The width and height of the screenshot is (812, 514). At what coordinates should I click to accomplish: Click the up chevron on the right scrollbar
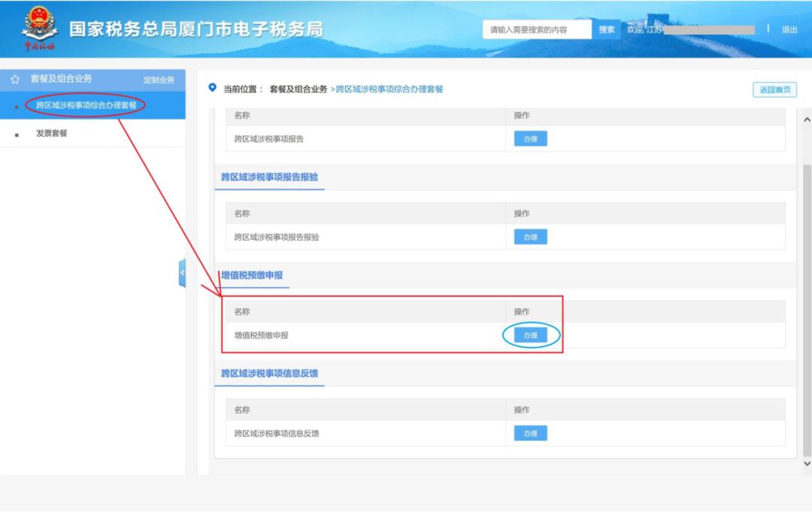coord(807,118)
